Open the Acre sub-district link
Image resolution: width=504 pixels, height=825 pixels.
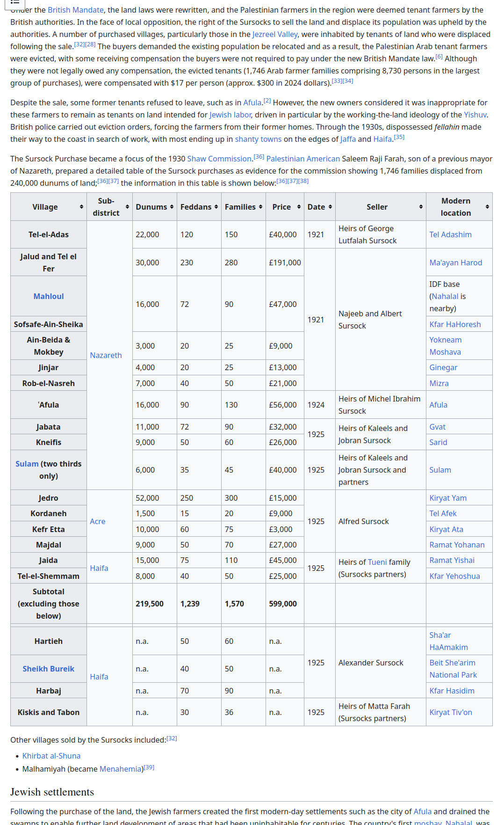(x=98, y=521)
